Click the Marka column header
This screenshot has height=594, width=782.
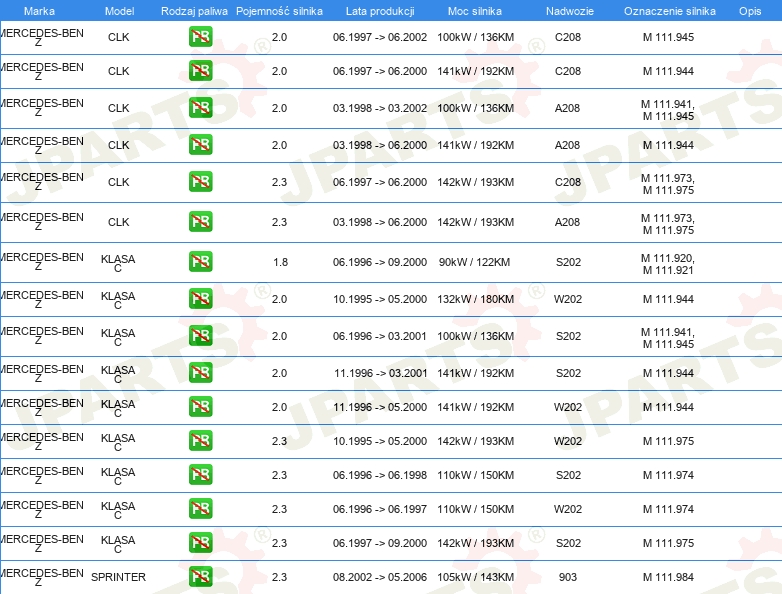pyautogui.click(x=39, y=11)
